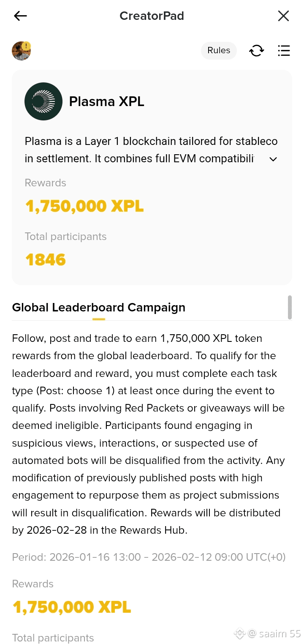
Task: Tap the 1846 total participants count
Action: [x=46, y=259]
